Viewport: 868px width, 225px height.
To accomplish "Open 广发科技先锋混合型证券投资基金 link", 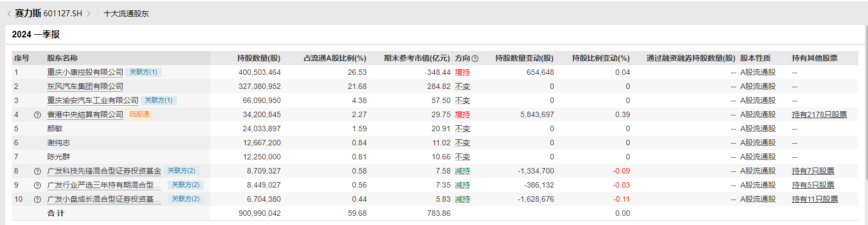I will 104,171.
